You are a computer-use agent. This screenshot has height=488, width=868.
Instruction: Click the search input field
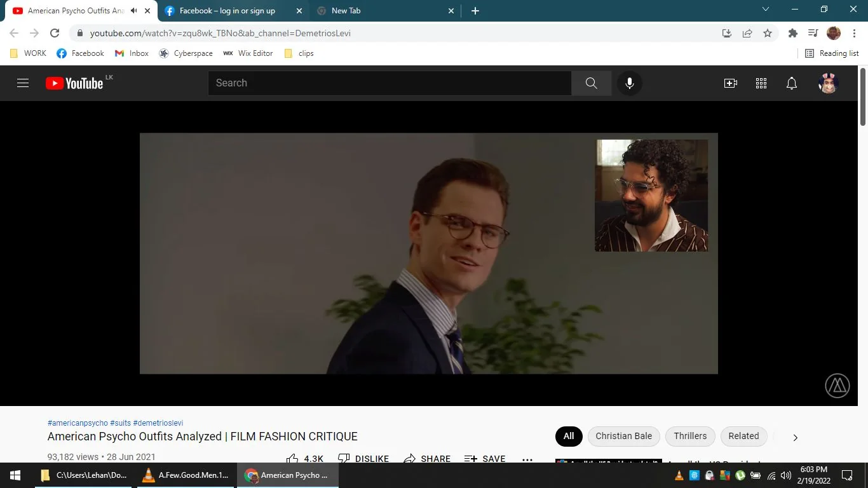pos(390,83)
